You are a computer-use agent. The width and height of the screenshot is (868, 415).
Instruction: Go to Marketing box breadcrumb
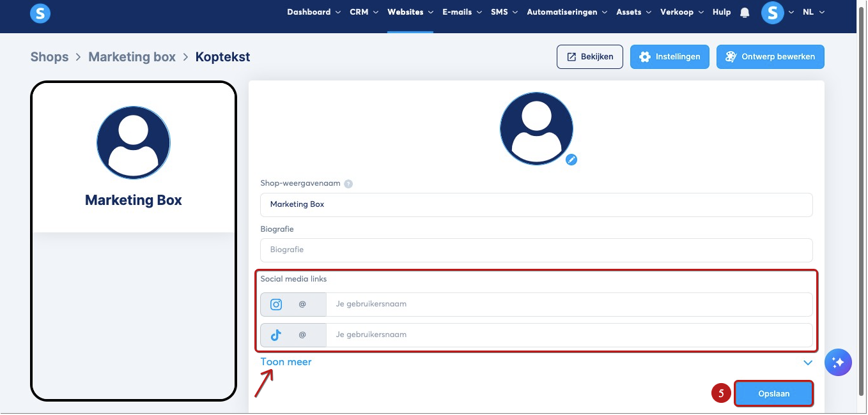132,57
